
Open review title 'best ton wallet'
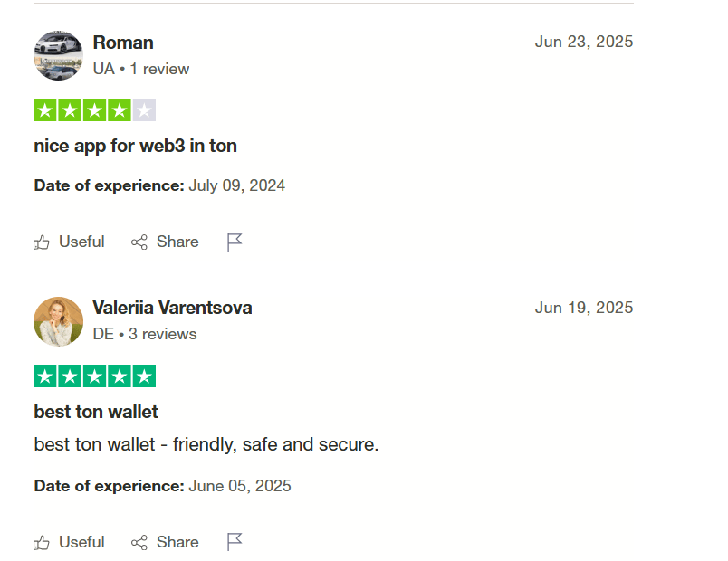tap(96, 412)
